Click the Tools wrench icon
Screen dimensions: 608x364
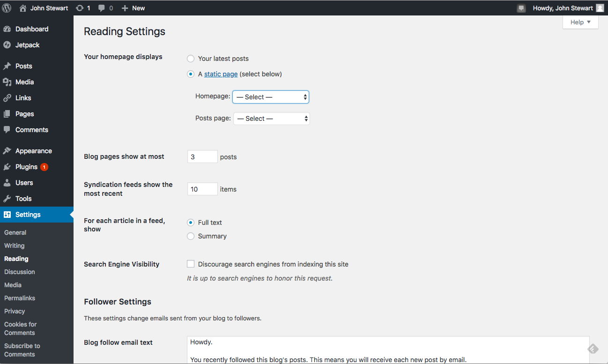pyautogui.click(x=7, y=199)
